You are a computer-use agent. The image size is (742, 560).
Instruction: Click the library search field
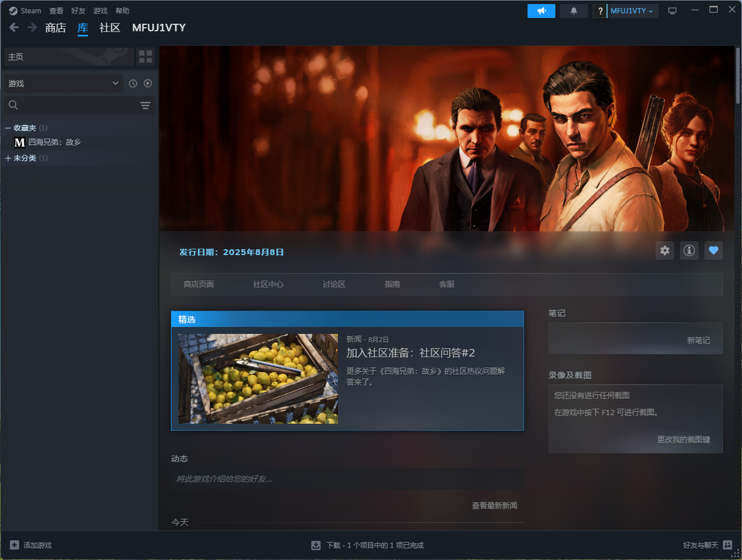80,105
